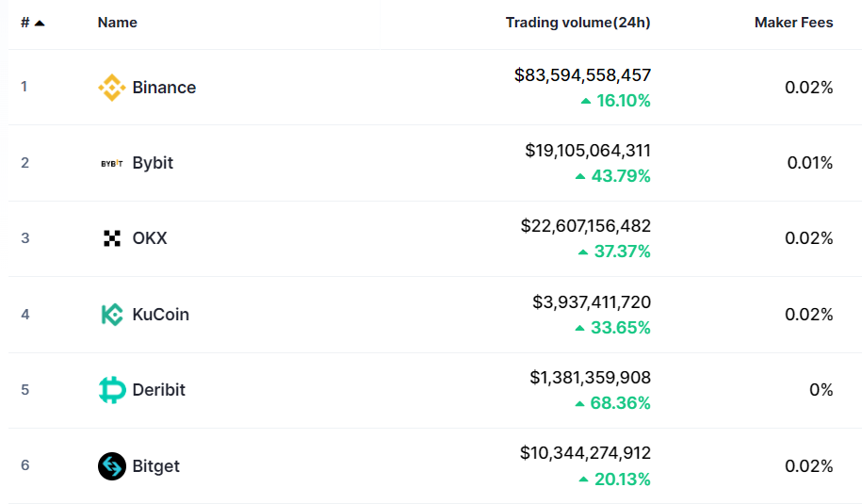
Task: Open the Binance exchange link
Action: coord(164,88)
